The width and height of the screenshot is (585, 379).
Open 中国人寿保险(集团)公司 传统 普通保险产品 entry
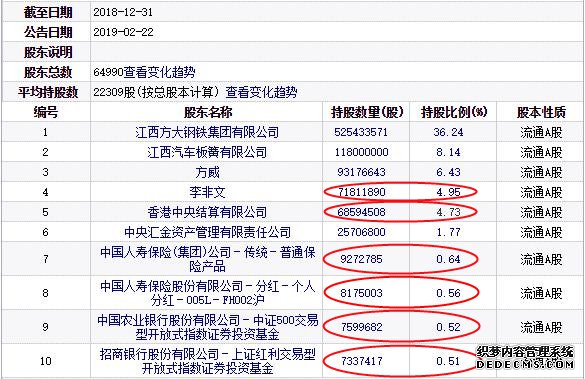(x=207, y=259)
